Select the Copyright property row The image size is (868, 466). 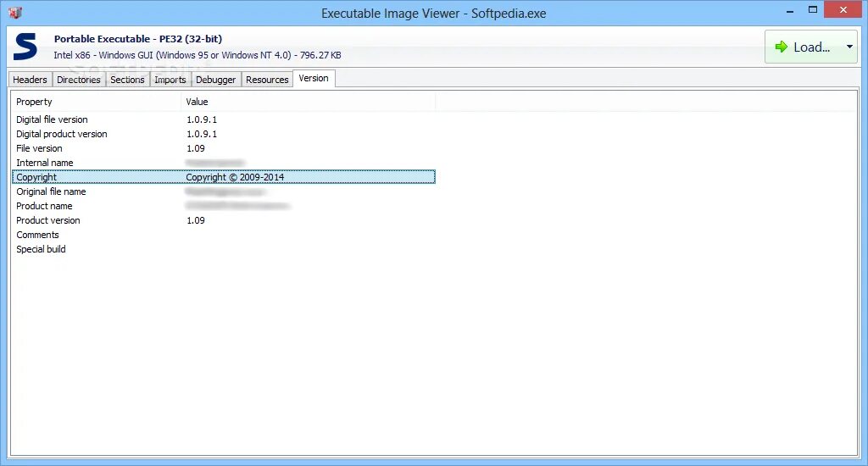click(224, 177)
